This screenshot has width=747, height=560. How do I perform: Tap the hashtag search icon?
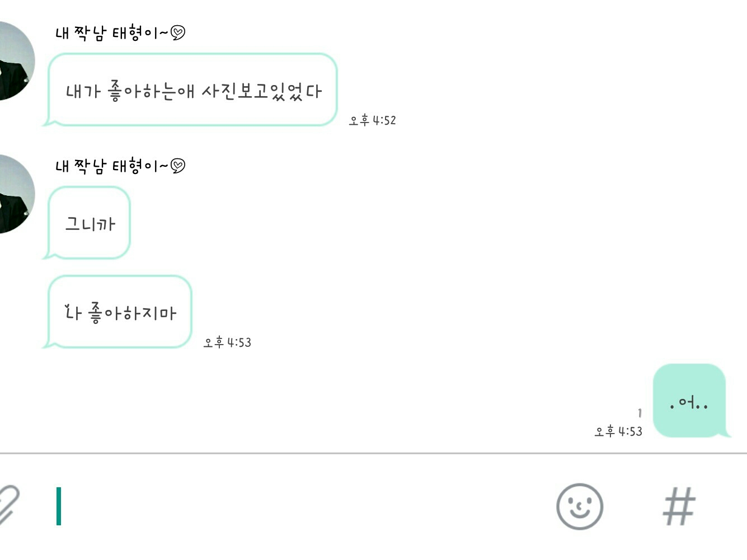[x=679, y=506]
